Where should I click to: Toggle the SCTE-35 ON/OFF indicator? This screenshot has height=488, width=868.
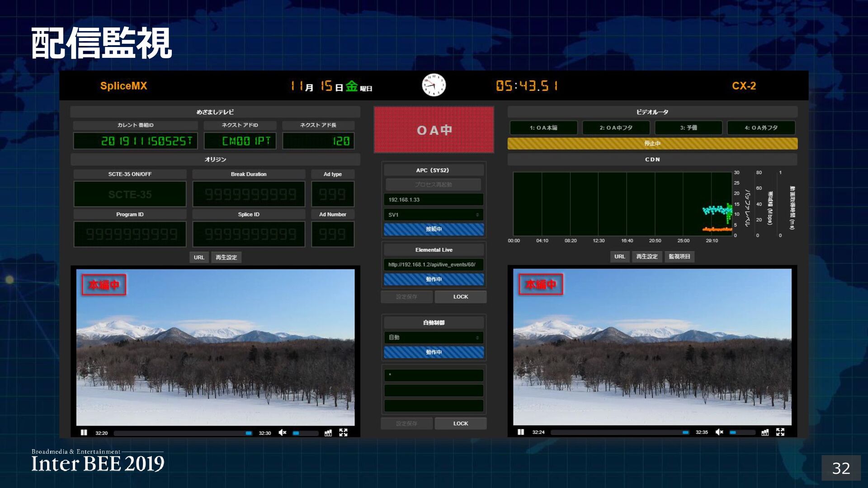click(130, 194)
